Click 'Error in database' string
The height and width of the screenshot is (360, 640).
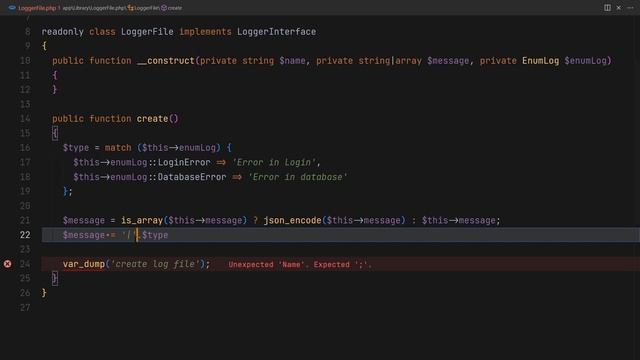click(298, 177)
